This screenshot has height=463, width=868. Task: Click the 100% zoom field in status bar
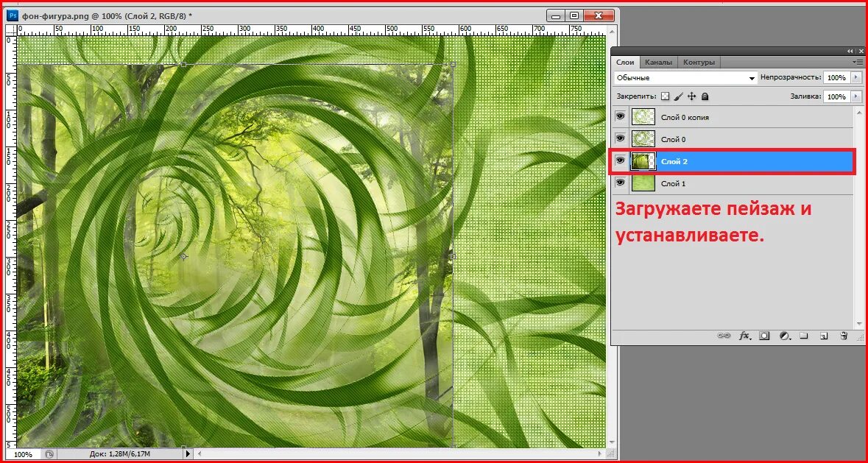[23, 454]
